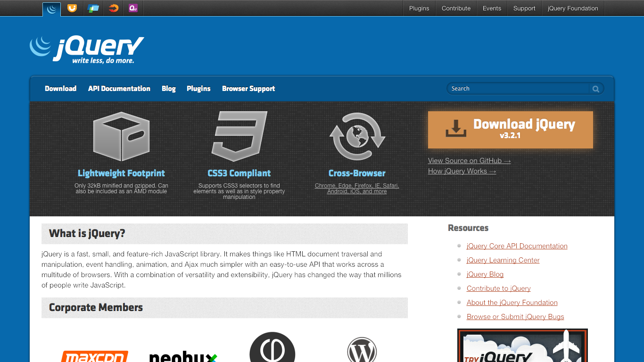Open the Browser Support page
This screenshot has height=362, width=644.
coord(248,89)
